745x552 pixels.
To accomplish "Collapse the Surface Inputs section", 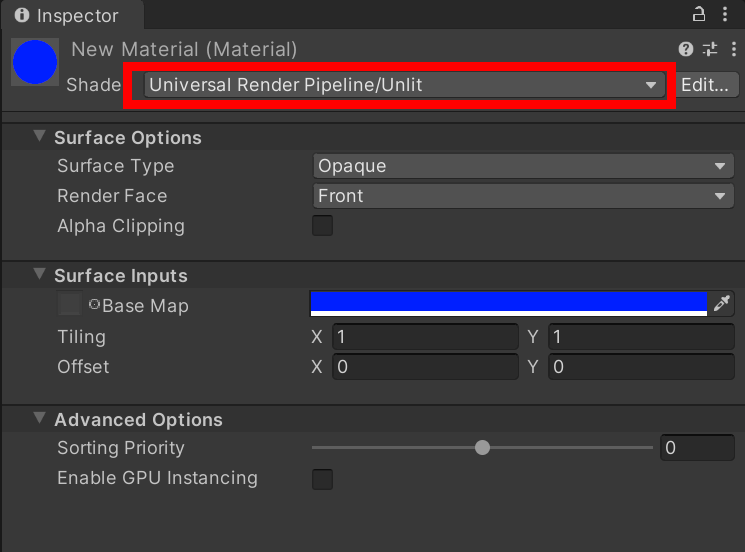I will pos(40,274).
